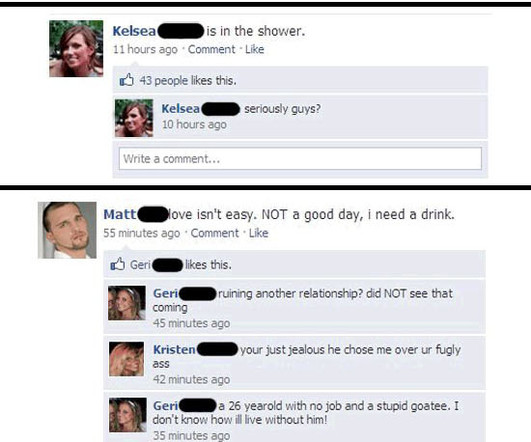The image size is (531, 442).
Task: Click Comment link under Kelsea's shower post
Action: pyautogui.click(x=211, y=49)
